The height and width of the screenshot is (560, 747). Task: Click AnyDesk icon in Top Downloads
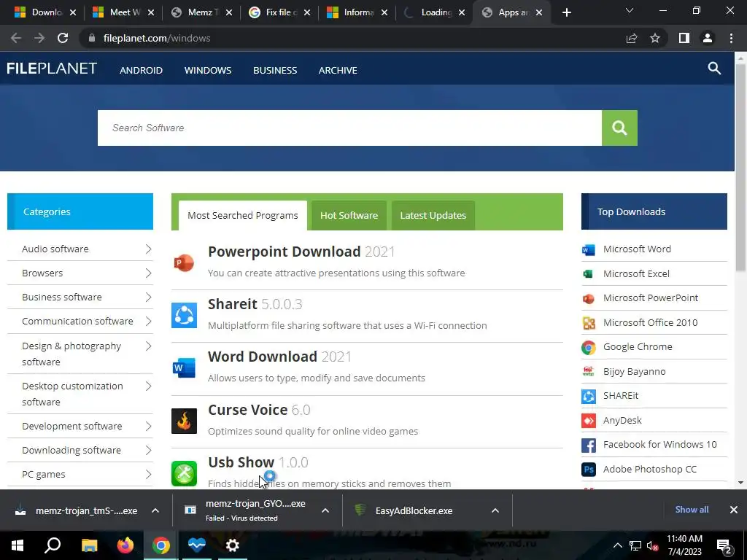coord(589,421)
